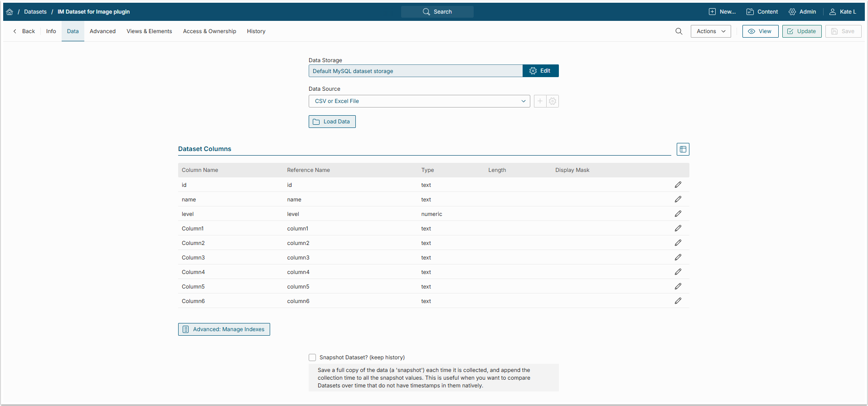Edit the 'id' column via pencil icon
This screenshot has height=406, width=868.
click(678, 185)
